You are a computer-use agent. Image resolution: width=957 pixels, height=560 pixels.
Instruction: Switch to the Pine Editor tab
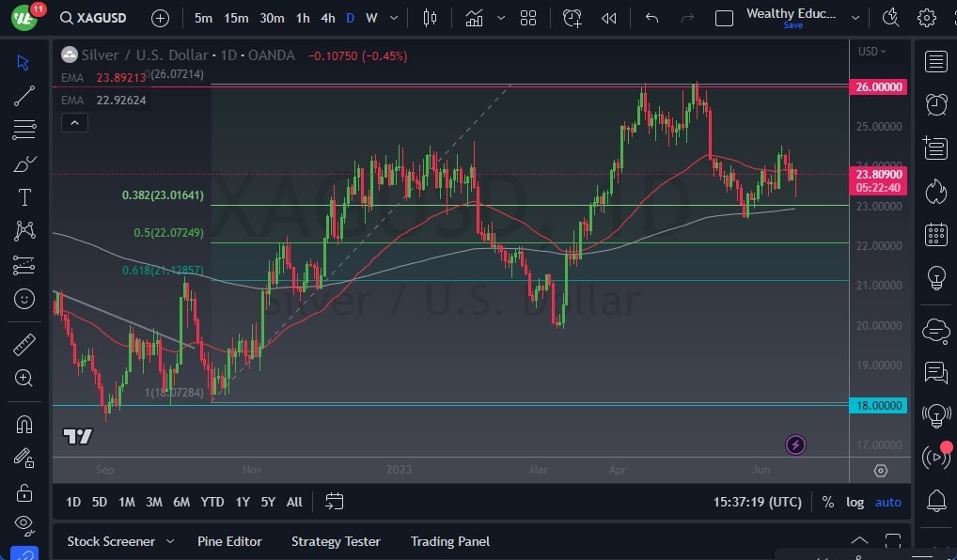point(229,541)
